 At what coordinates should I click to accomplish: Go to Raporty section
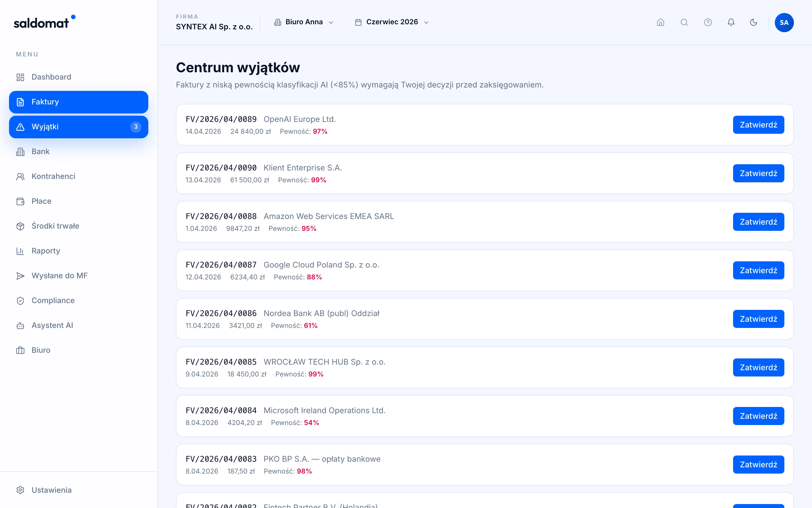pyautogui.click(x=78, y=251)
